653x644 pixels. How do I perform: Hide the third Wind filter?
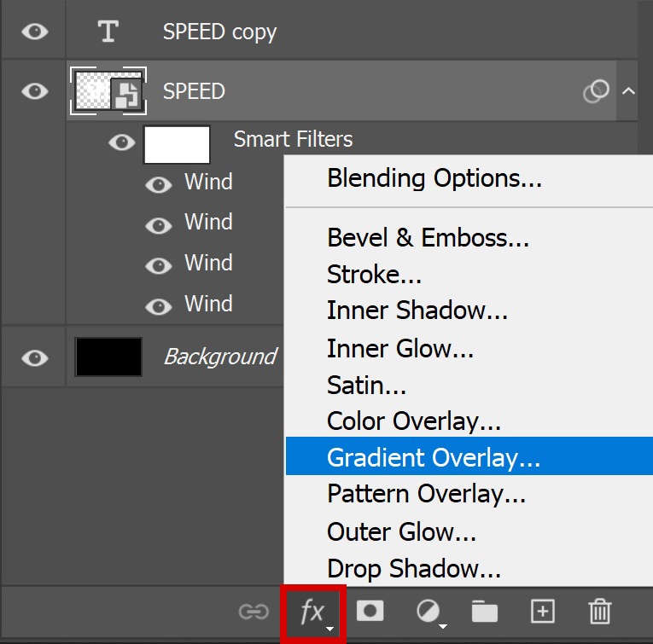[x=159, y=266]
